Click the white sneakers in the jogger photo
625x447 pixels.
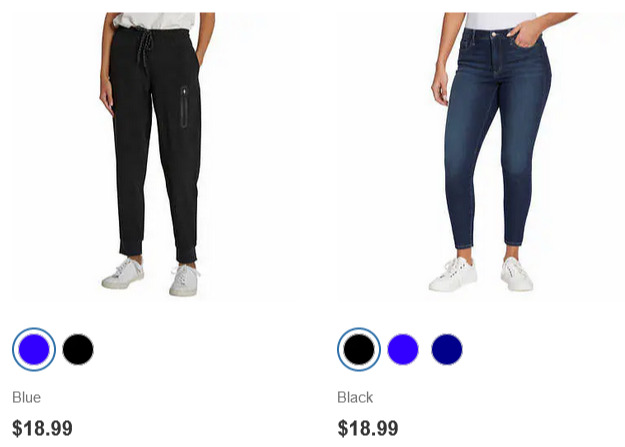coord(151,276)
